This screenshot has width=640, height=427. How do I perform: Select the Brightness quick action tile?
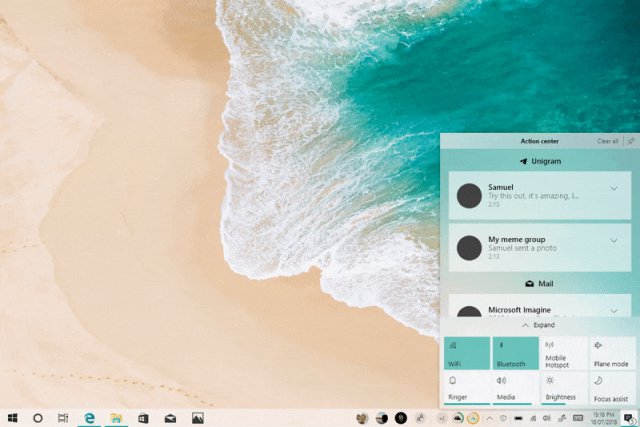(x=564, y=388)
